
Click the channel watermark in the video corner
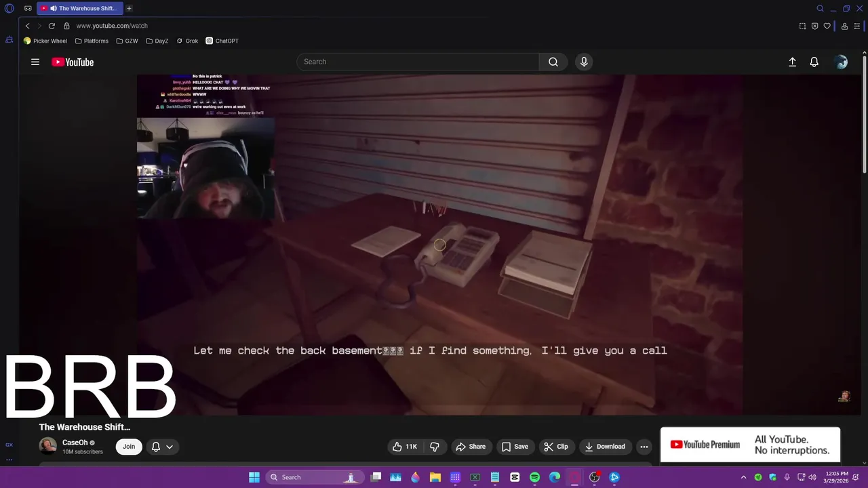(x=844, y=396)
